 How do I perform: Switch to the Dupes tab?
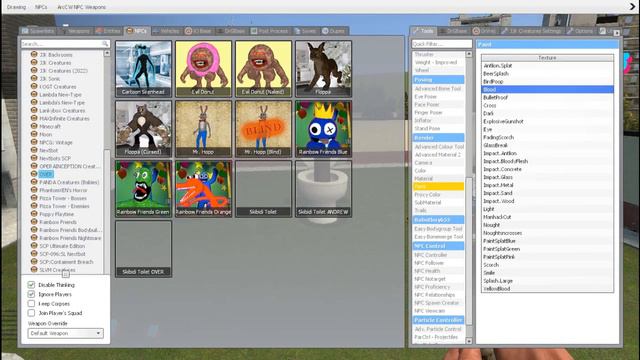click(x=334, y=31)
